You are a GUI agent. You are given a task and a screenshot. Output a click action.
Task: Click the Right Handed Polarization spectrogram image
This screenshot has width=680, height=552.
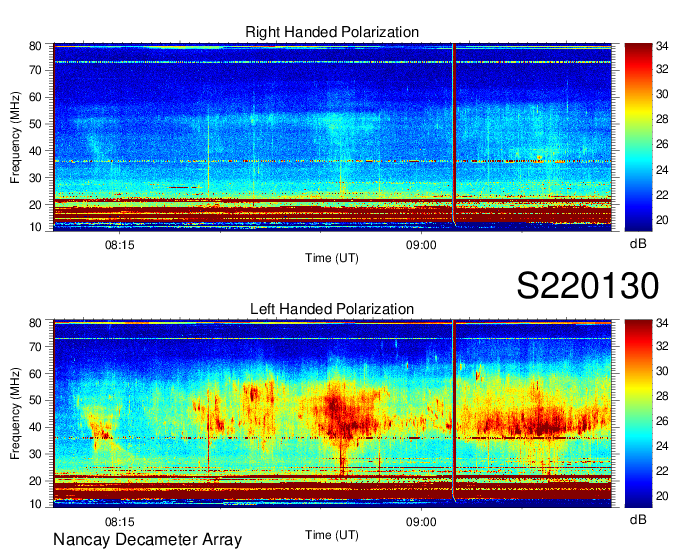333,137
